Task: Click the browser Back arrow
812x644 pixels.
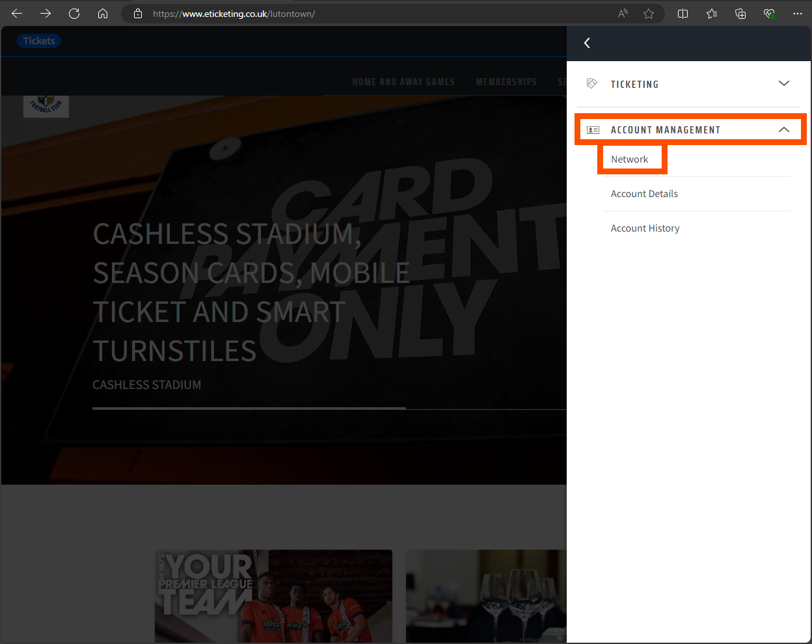Action: (17, 14)
